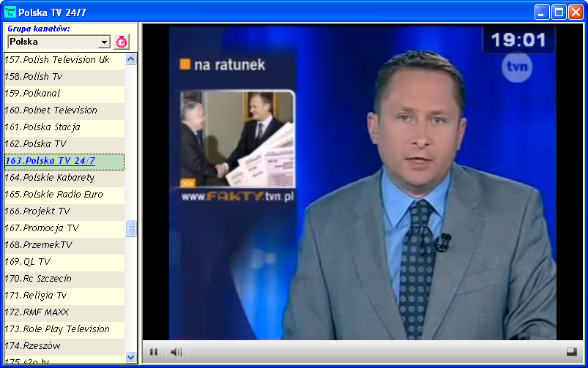Viewport: 588px width, 368px height.
Task: Click the channel list scroll down arrow
Action: [x=131, y=357]
